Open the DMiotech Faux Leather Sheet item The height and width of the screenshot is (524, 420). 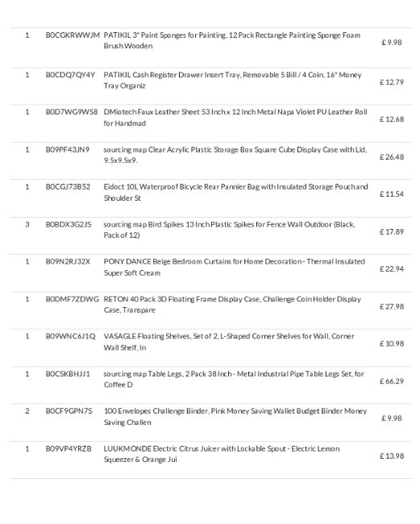click(235, 118)
